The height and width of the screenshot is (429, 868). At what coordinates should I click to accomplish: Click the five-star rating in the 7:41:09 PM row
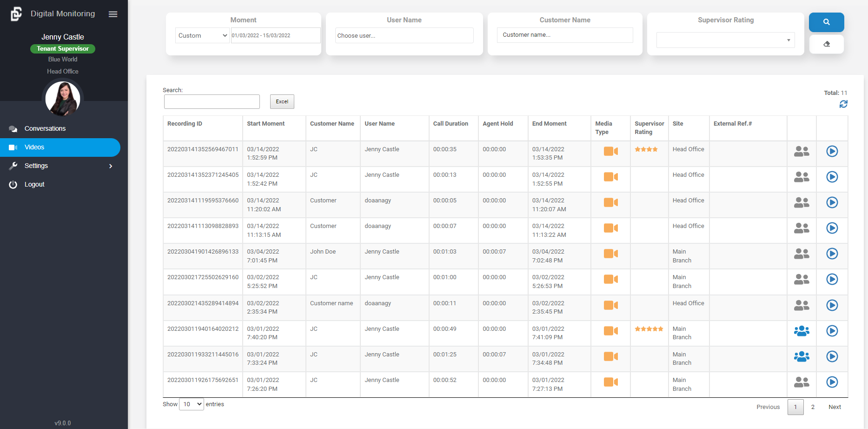coord(649,329)
